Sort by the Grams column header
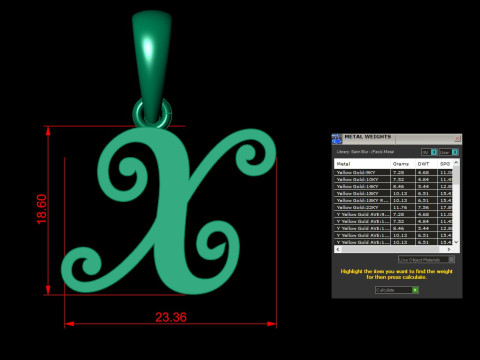480x360 pixels. (x=403, y=164)
